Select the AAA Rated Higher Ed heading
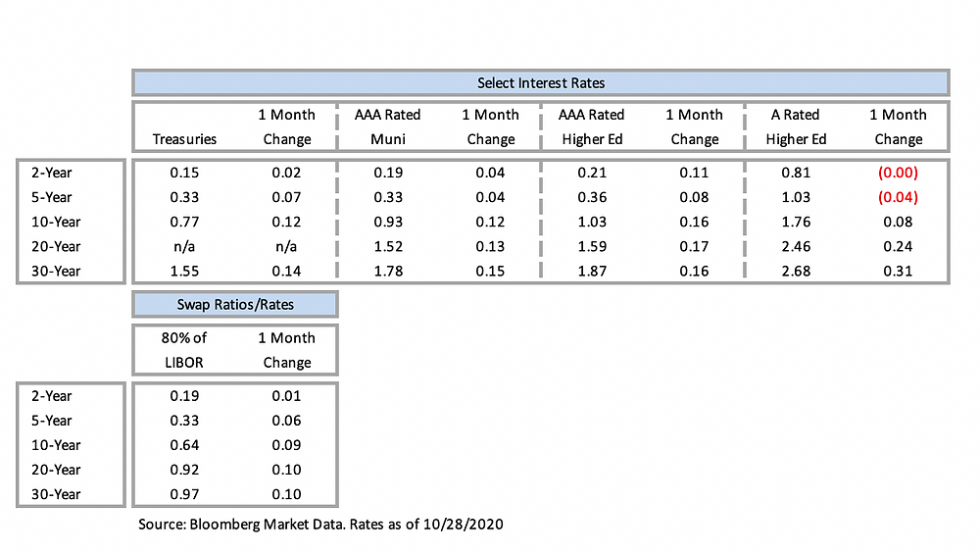 tap(591, 126)
